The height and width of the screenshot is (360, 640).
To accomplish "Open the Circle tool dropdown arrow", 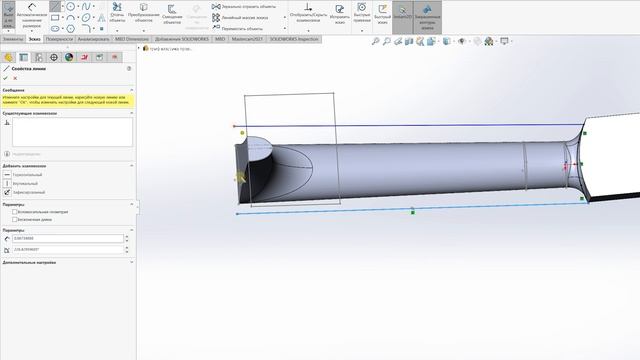I will tap(78, 6).
